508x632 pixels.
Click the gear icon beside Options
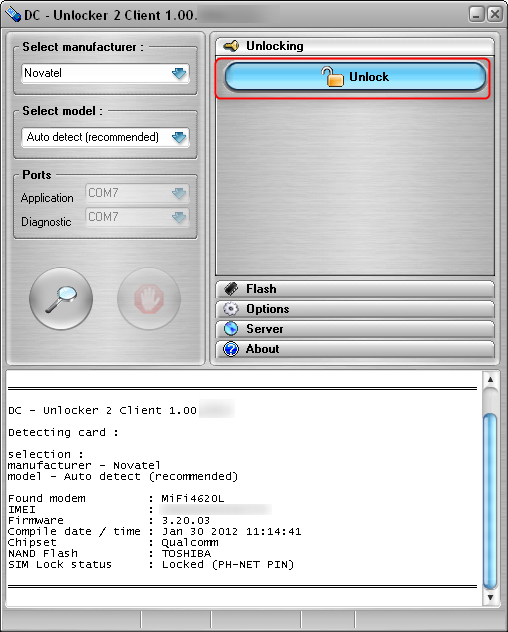click(231, 309)
